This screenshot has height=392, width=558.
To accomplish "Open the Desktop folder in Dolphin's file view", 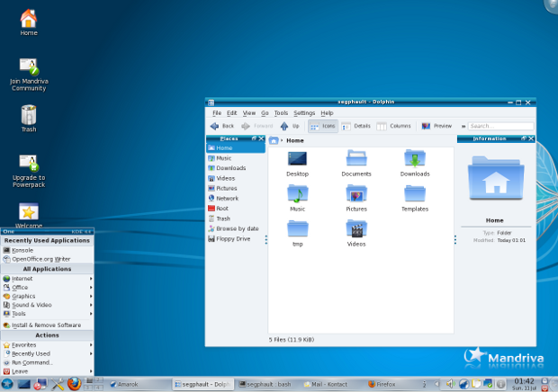I will tap(297, 164).
